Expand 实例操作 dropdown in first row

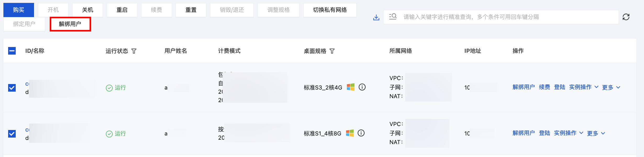click(584, 87)
